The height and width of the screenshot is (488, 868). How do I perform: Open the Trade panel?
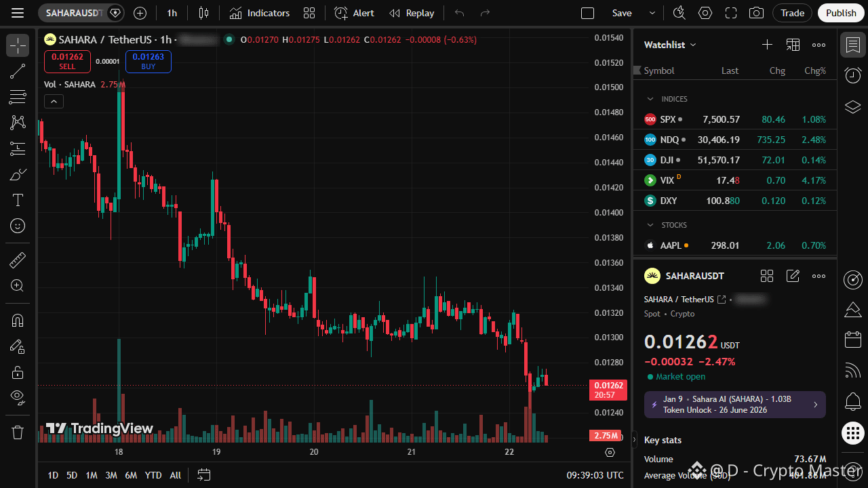click(792, 13)
